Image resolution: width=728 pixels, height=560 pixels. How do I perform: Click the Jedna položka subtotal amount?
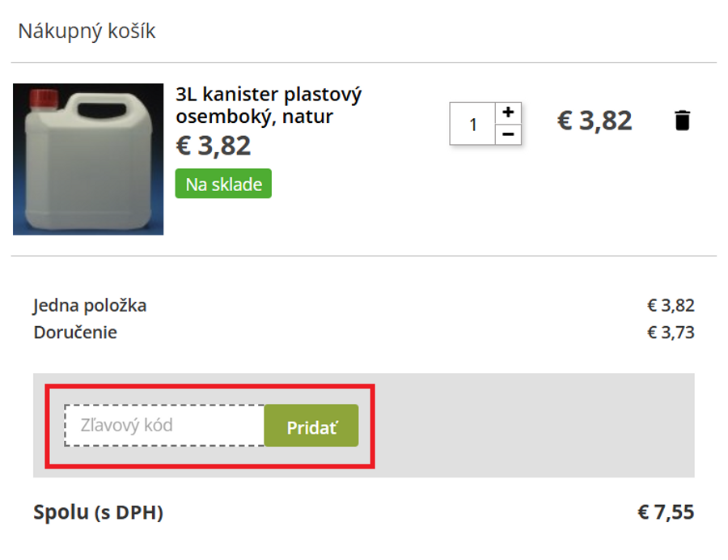pyautogui.click(x=671, y=306)
